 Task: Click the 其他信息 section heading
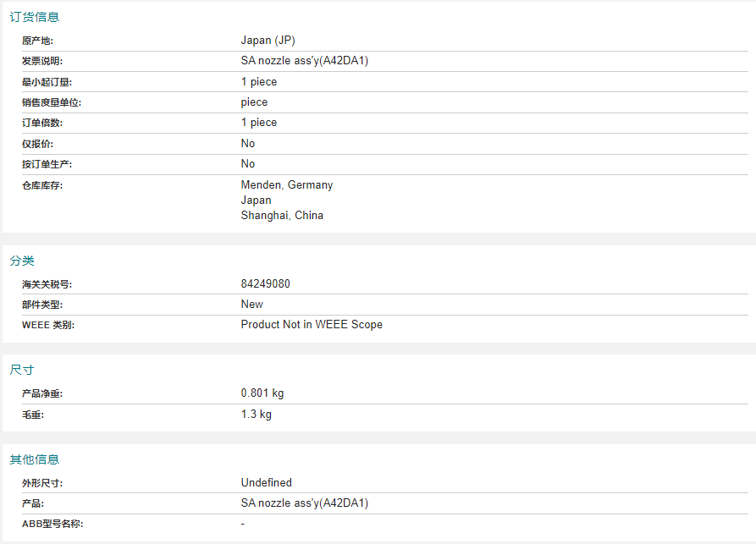point(34,459)
